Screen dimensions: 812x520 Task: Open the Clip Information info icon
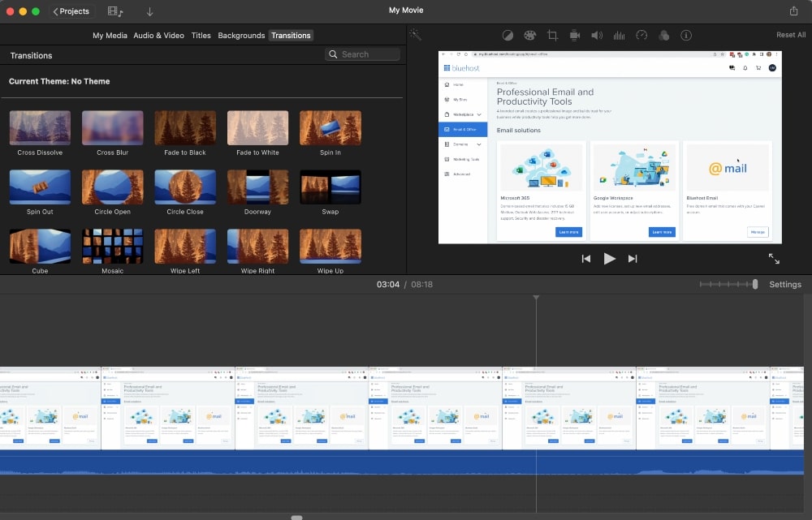686,35
